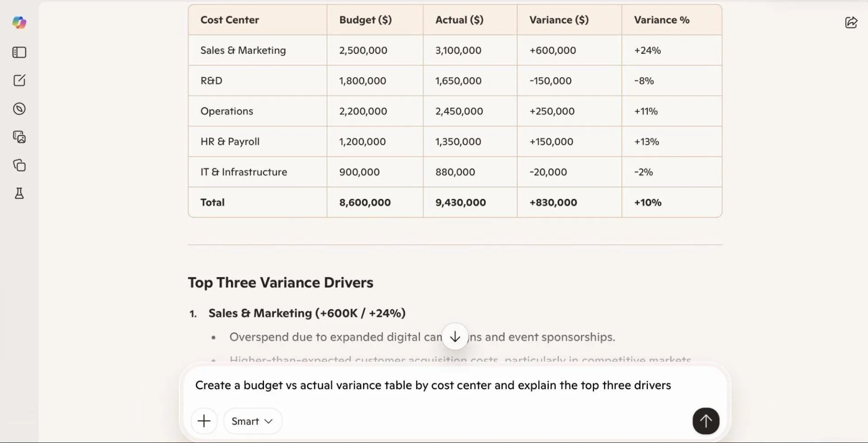868x443 pixels.
Task: Click the scroll-to-bottom arrow button
Action: point(455,336)
